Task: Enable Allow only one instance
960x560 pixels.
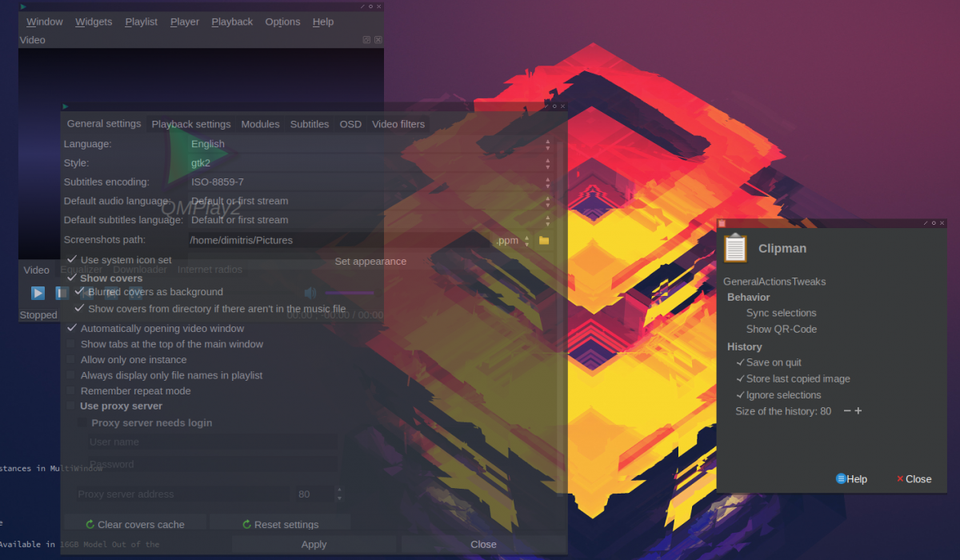Action: (71, 360)
